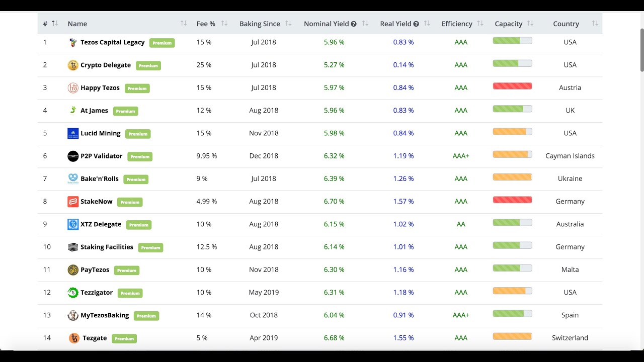The width and height of the screenshot is (644, 362).
Task: Click the P2P Validator logo icon
Action: pos(73,156)
